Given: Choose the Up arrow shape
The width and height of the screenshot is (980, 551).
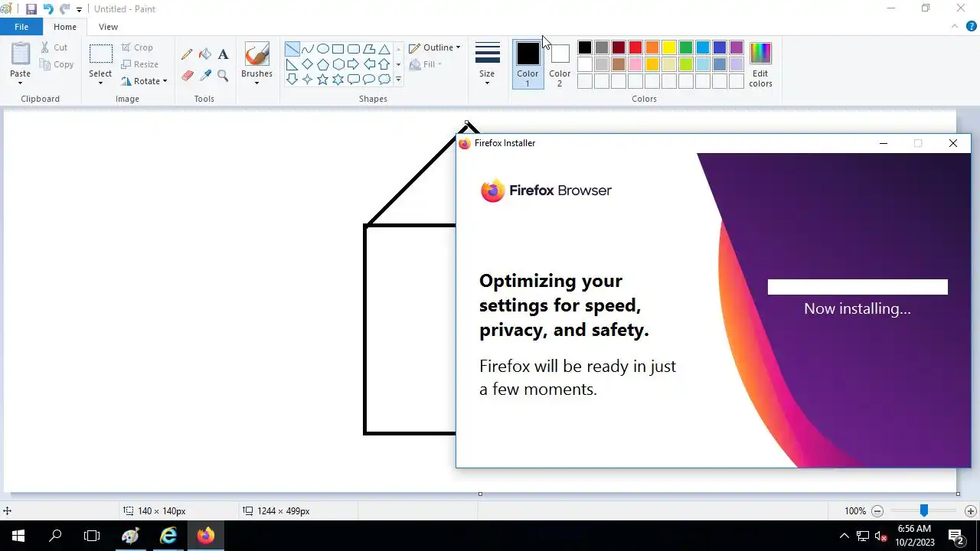Looking at the screenshot, I should [384, 64].
